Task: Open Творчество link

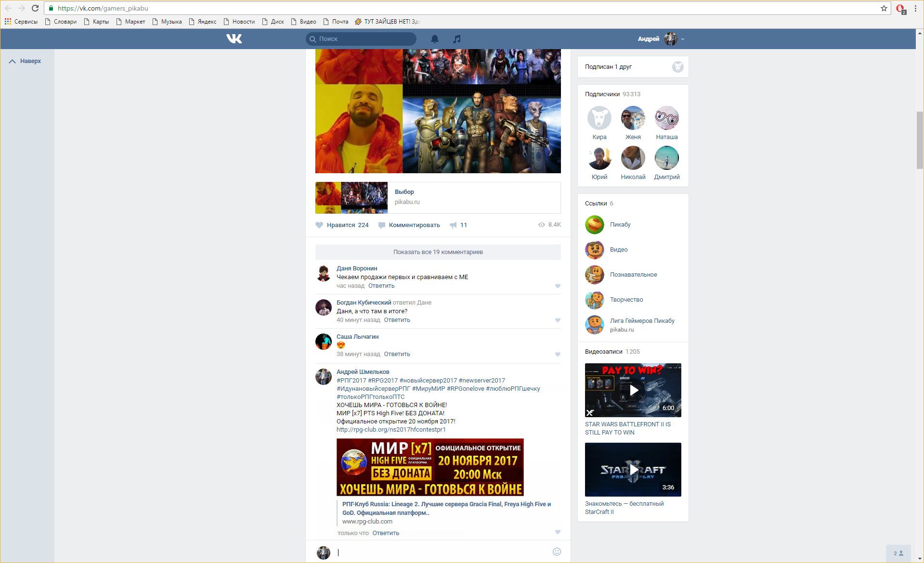Action: [x=626, y=299]
